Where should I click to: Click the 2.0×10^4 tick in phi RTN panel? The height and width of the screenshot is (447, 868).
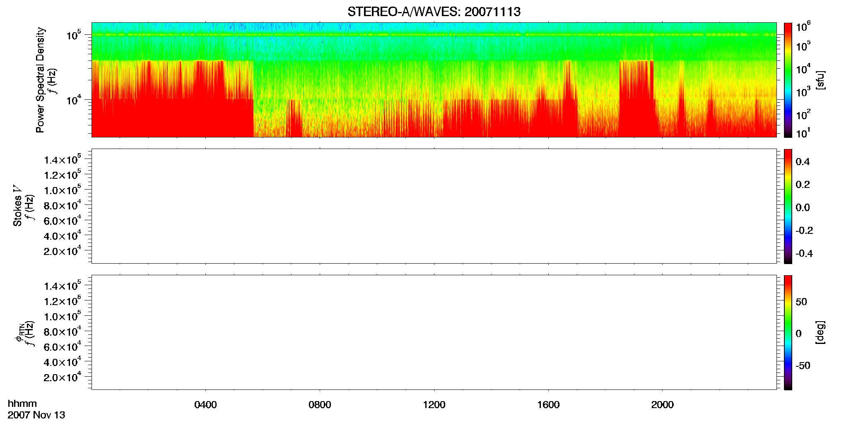pyautogui.click(x=63, y=377)
